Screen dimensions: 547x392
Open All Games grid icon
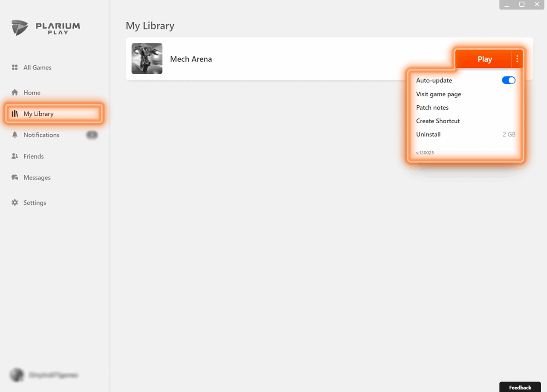15,67
